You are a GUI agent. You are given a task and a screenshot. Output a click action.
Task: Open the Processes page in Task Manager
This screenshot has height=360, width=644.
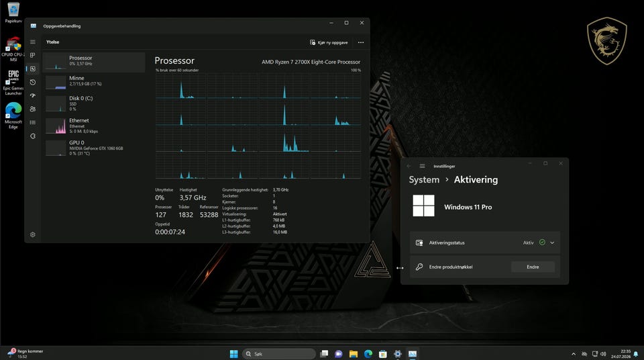coord(33,55)
